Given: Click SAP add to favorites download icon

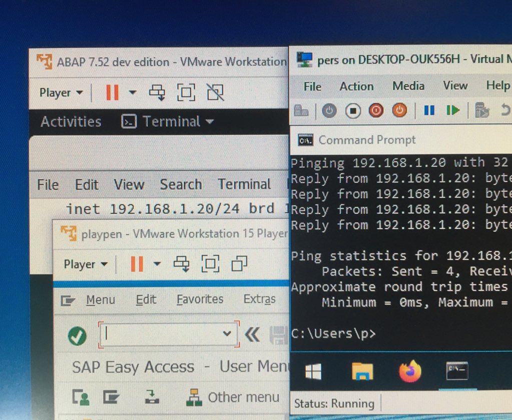Looking at the screenshot, I should coord(152,397).
